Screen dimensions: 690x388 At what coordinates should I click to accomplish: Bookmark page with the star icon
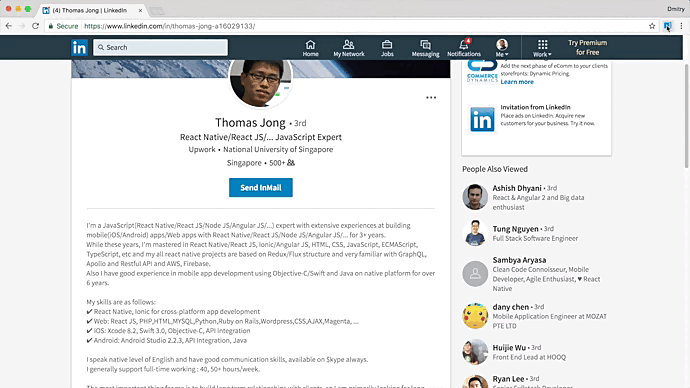click(652, 26)
